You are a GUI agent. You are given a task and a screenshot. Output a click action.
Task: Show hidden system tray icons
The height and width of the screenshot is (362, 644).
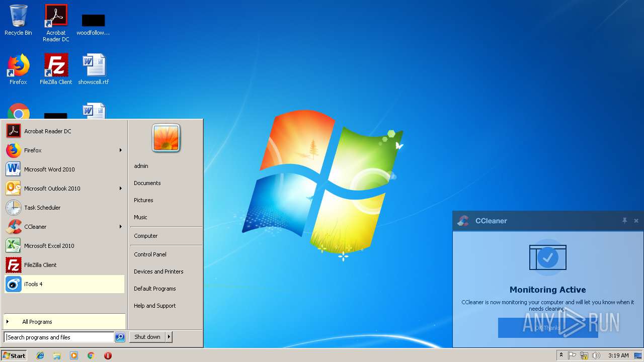(x=561, y=355)
